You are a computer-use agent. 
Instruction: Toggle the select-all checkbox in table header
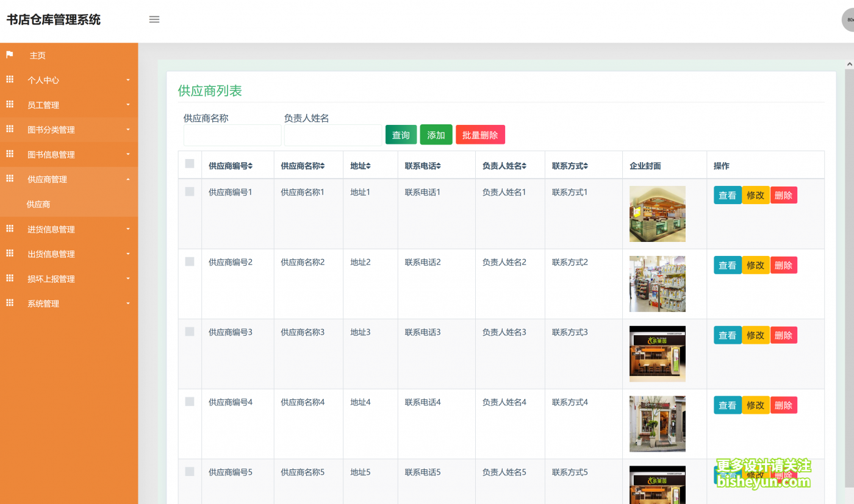click(190, 164)
